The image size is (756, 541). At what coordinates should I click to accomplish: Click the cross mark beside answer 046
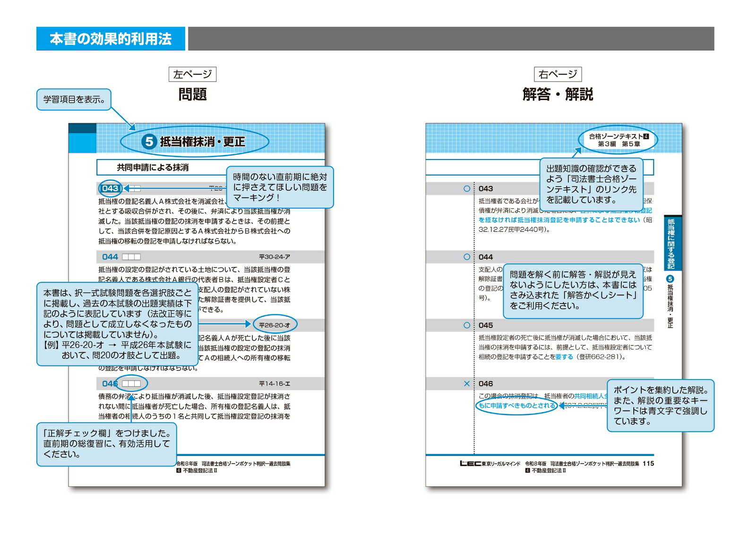467,384
